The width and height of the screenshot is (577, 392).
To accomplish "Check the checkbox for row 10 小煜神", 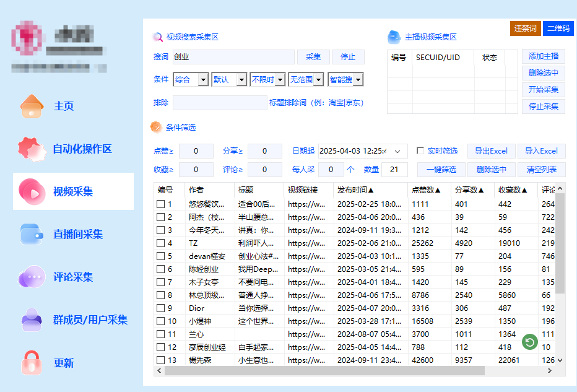I will [x=160, y=321].
